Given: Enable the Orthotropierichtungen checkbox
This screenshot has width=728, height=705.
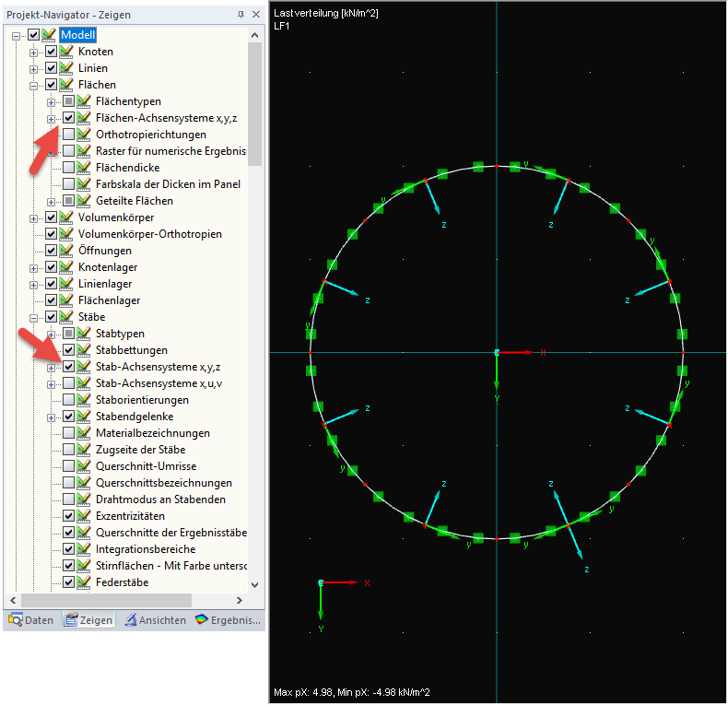Looking at the screenshot, I should click(x=69, y=135).
